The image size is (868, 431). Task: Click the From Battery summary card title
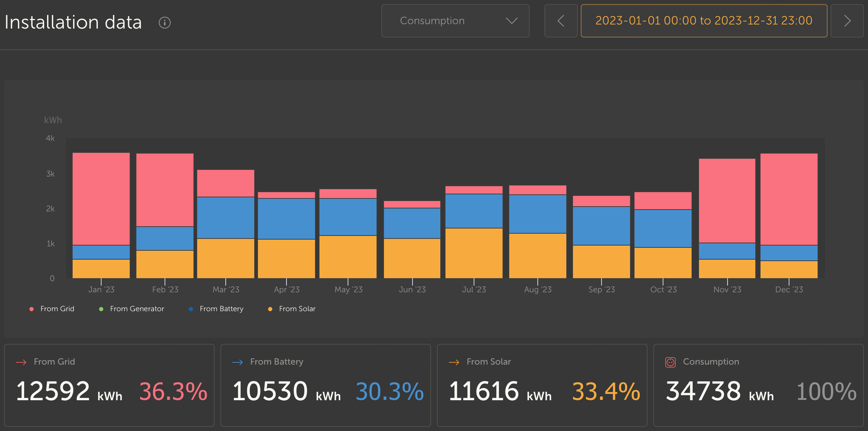coord(277,362)
